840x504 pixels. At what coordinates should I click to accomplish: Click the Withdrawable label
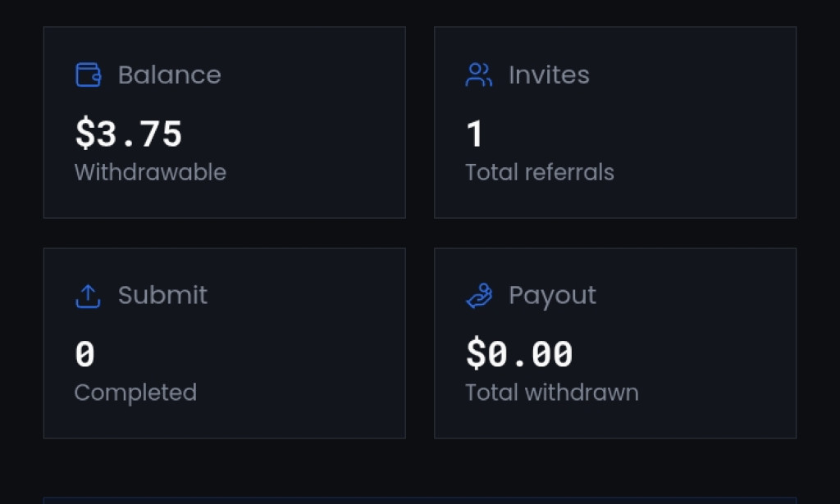click(x=151, y=172)
